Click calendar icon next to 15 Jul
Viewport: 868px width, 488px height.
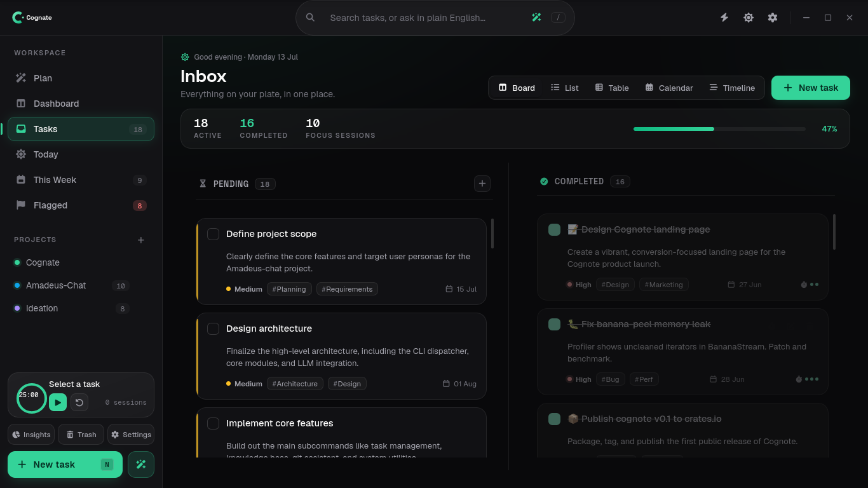point(449,289)
